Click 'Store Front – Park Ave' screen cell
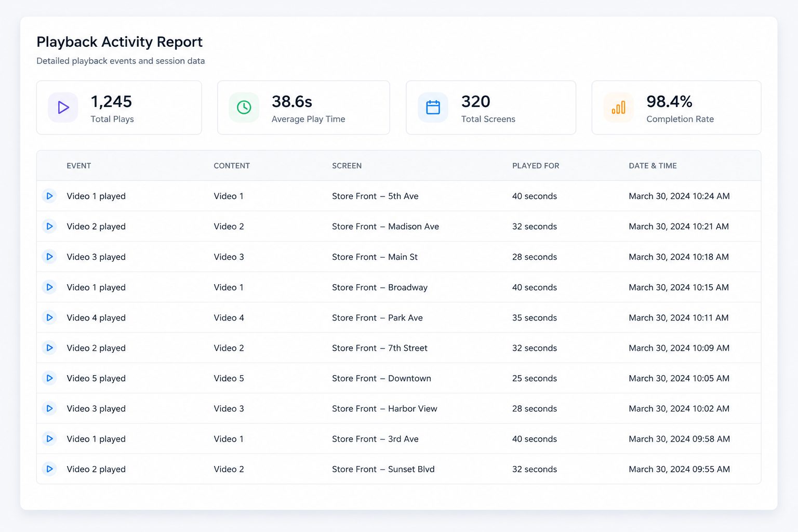Viewport: 798px width, 532px height. (377, 317)
